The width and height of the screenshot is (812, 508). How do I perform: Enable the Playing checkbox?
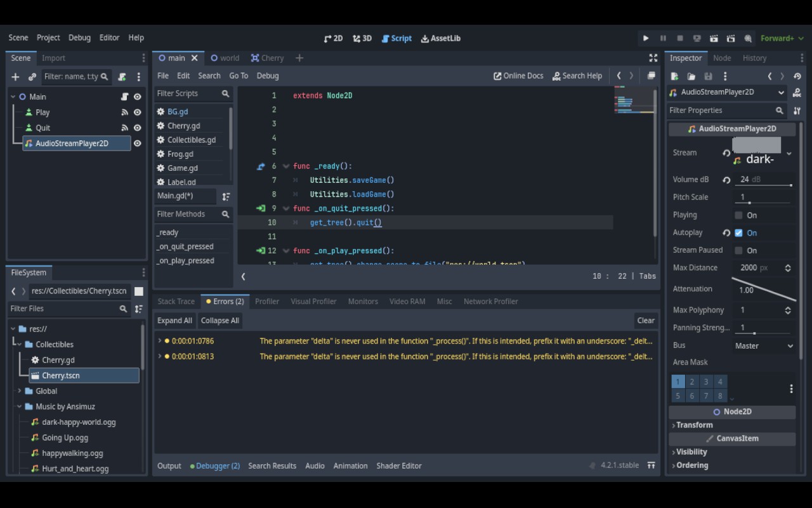click(x=738, y=215)
